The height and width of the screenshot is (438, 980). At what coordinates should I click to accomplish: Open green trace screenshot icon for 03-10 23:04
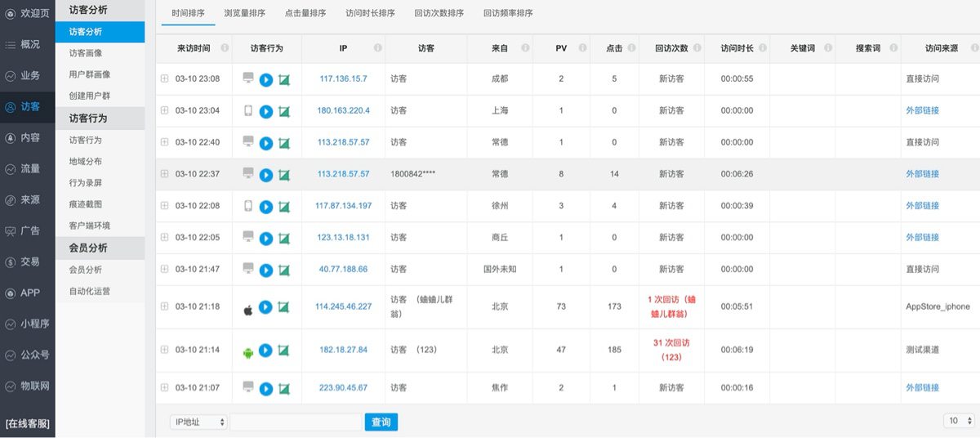pos(284,111)
